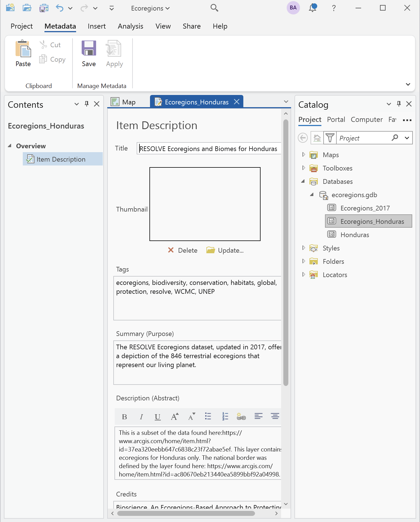Viewport: 420px width, 522px height.
Task: Collapse the ribbon with the chevron
Action: coord(408,84)
